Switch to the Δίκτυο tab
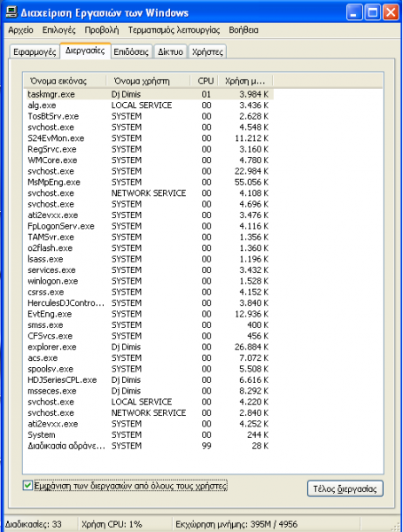This screenshot has height=532, width=403. (x=170, y=52)
